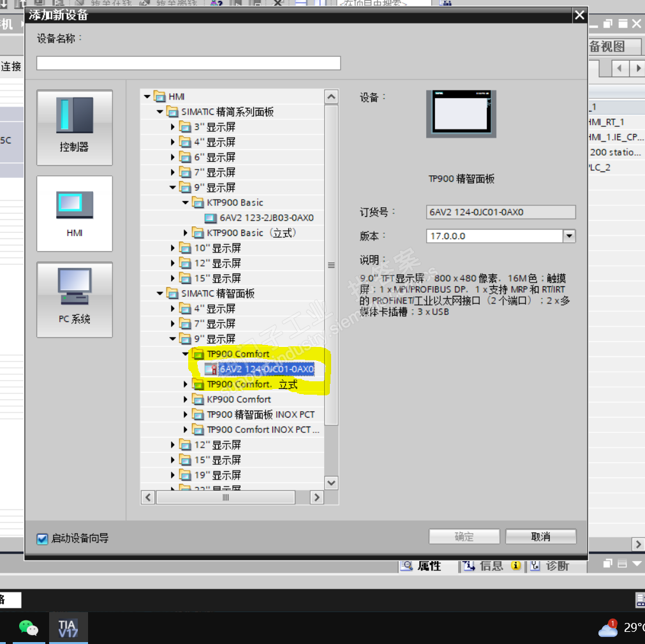Click the tree's horizontal scroll right arrow
The height and width of the screenshot is (644, 645).
316,497
